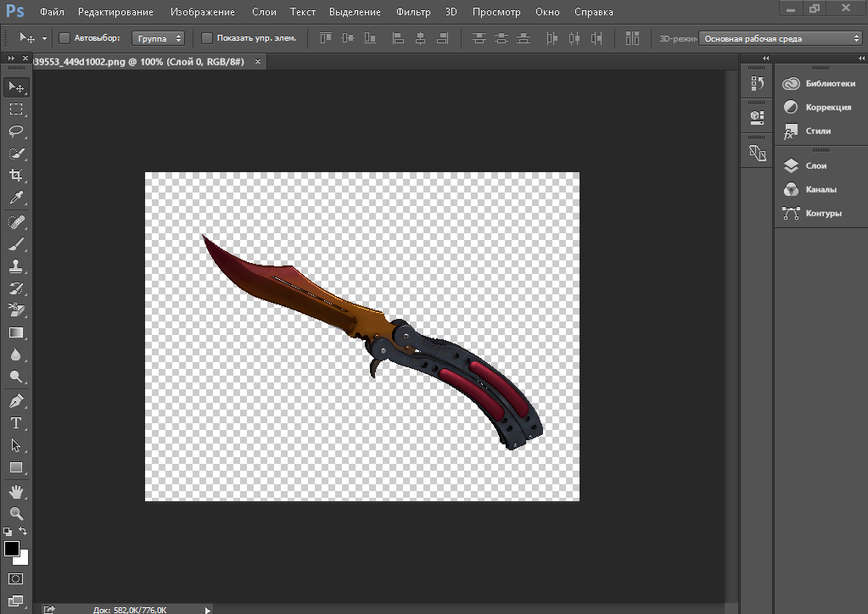Select the Crop tool
The image size is (868, 614).
16,176
